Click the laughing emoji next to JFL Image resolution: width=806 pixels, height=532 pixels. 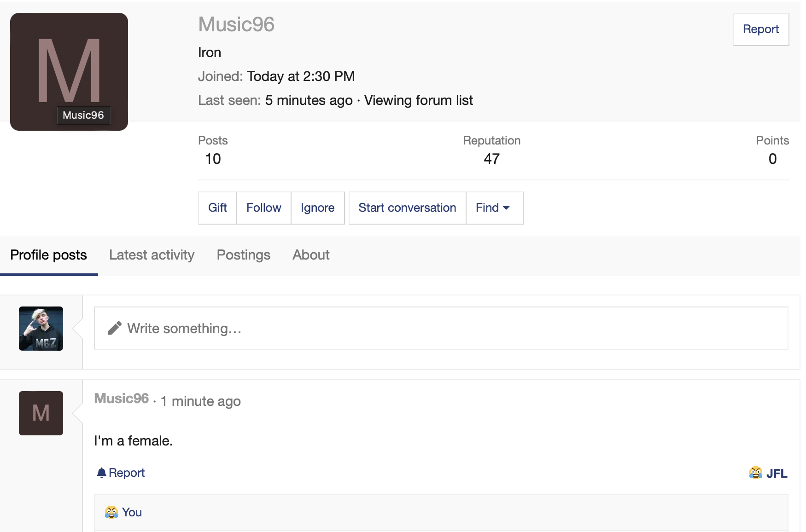point(755,473)
